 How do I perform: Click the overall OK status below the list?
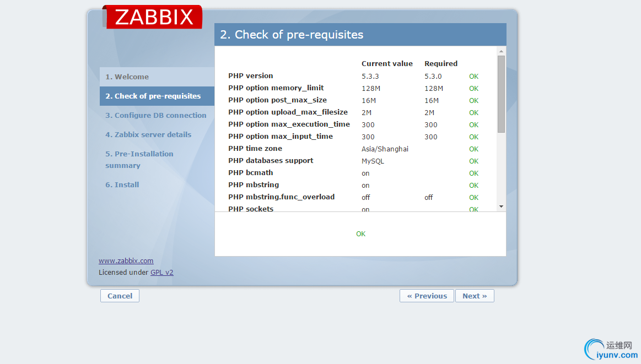pyautogui.click(x=360, y=234)
